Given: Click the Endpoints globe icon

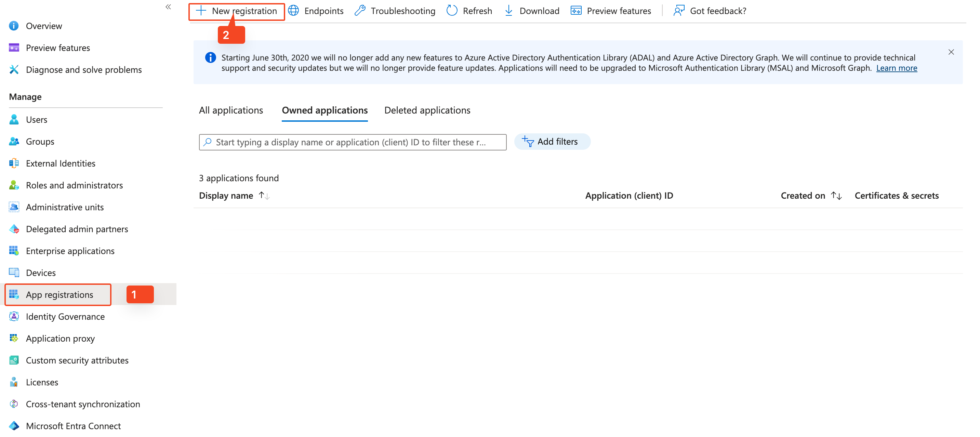Looking at the screenshot, I should (x=293, y=11).
